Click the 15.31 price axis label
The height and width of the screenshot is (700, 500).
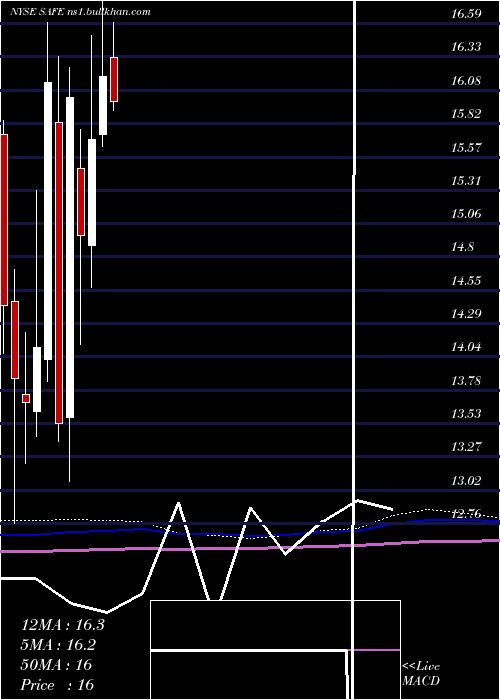[466, 180]
